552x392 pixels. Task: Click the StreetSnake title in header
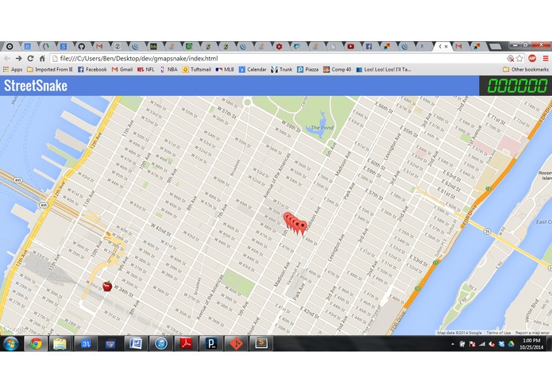36,86
